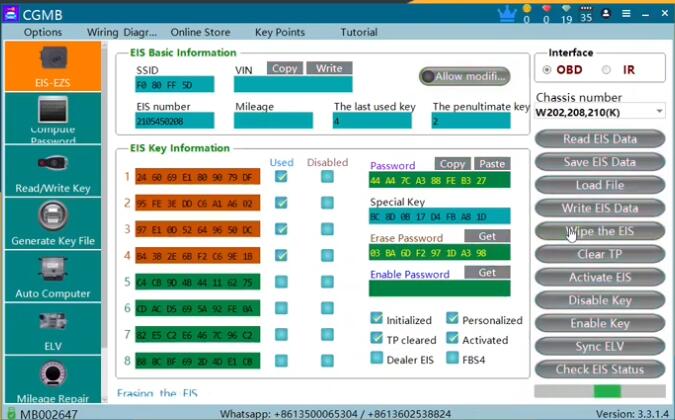675x420 pixels.
Task: Enable the FBS4 checkbox
Action: point(453,359)
